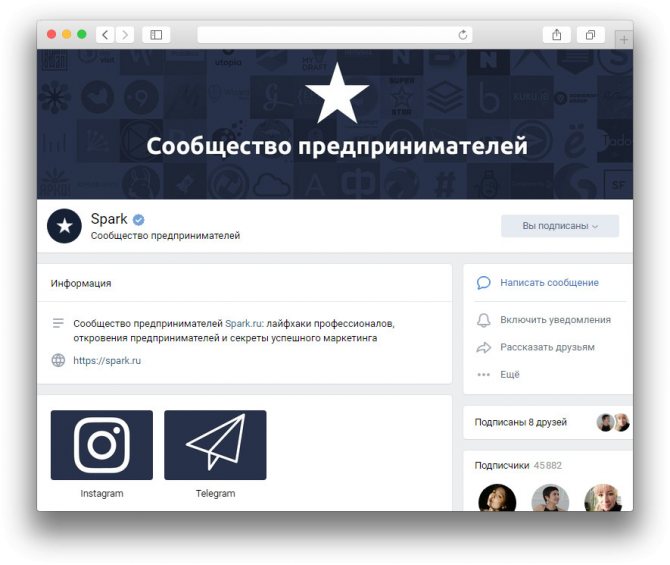Open the Safari share icon
670x565 pixels.
pyautogui.click(x=556, y=35)
